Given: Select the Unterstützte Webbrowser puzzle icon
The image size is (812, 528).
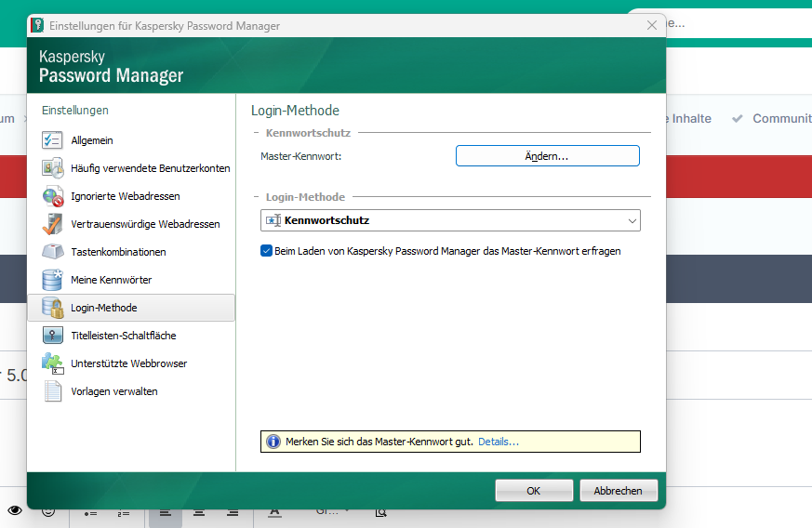Looking at the screenshot, I should coord(52,363).
